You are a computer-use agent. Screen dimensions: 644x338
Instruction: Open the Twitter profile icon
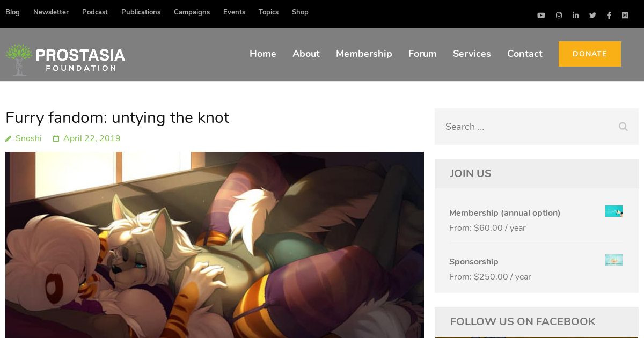[x=592, y=16]
